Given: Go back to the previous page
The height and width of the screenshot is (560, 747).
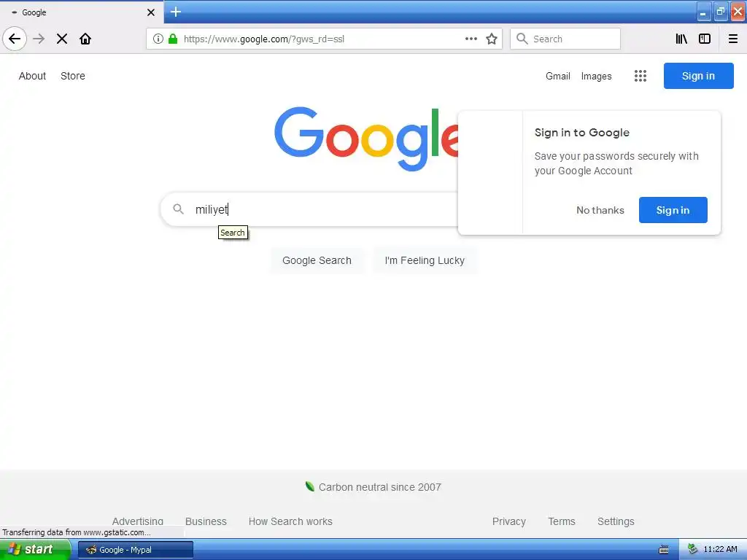Looking at the screenshot, I should coord(15,39).
